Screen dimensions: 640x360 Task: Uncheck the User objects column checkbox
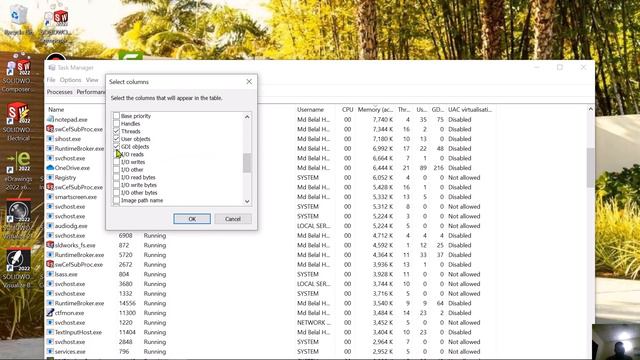click(116, 139)
